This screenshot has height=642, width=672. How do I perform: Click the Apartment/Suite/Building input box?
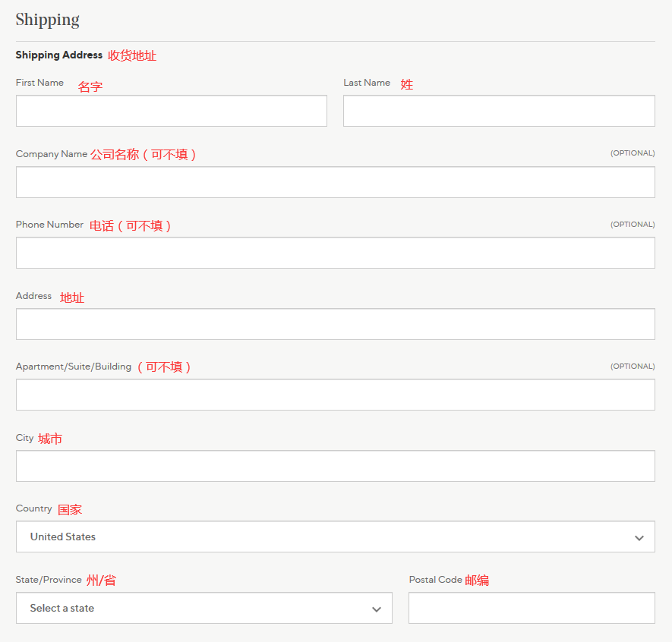[x=335, y=395]
